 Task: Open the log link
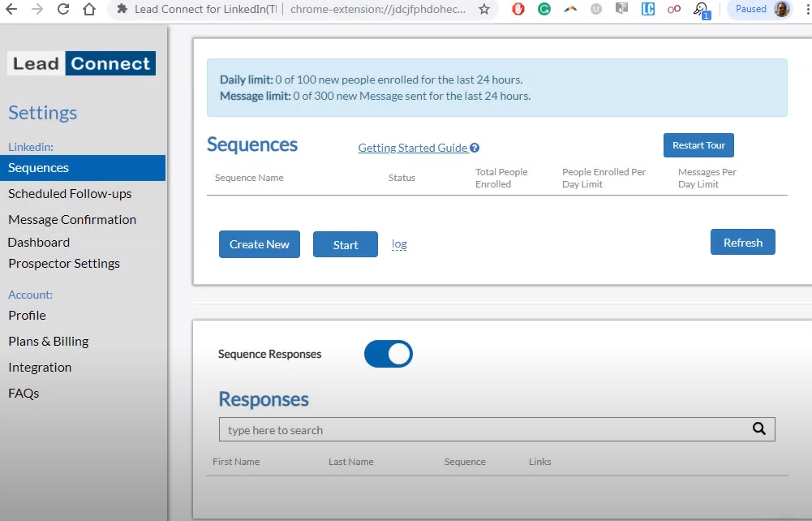coord(399,244)
